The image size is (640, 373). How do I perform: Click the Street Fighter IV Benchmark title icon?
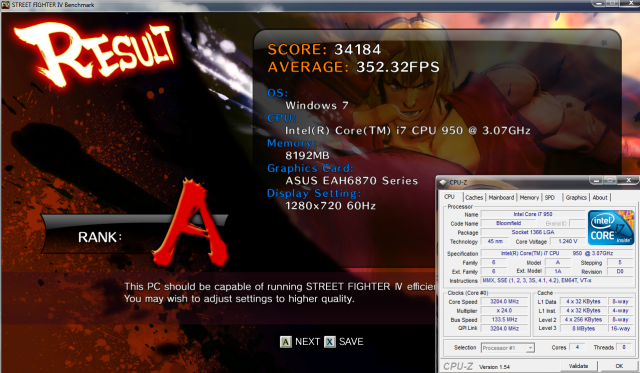[5, 5]
